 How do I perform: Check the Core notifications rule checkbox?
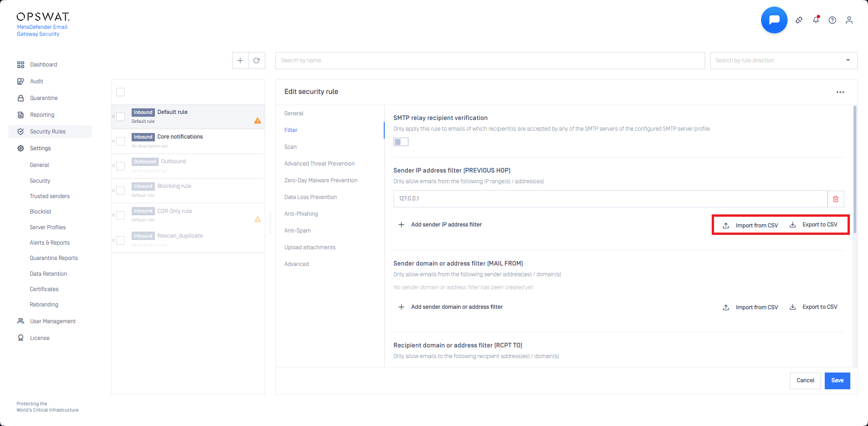click(120, 141)
